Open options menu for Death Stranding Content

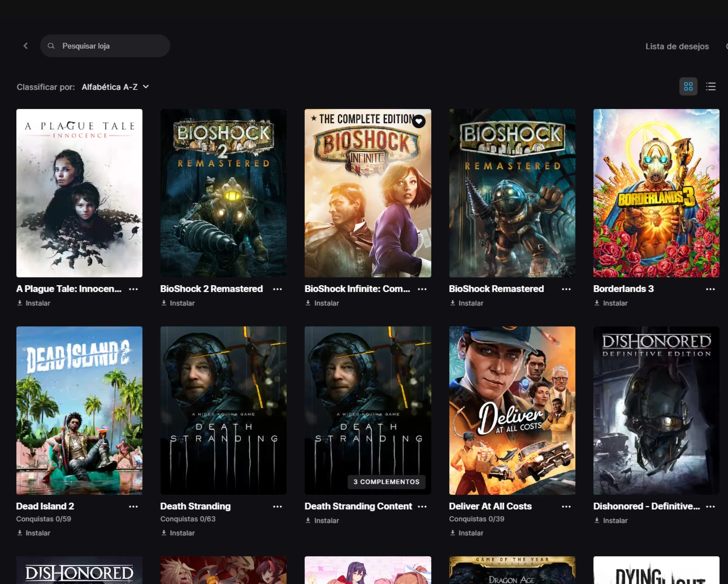[422, 507]
